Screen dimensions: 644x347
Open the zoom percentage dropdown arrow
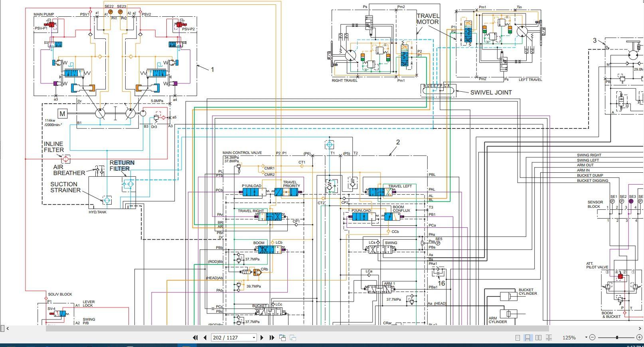tap(586, 337)
